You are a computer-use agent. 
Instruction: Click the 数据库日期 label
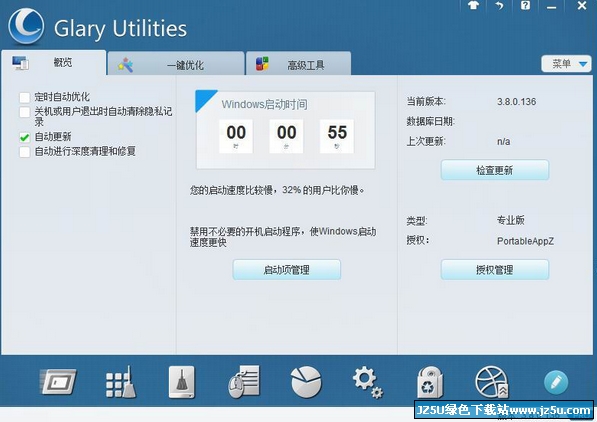click(431, 121)
